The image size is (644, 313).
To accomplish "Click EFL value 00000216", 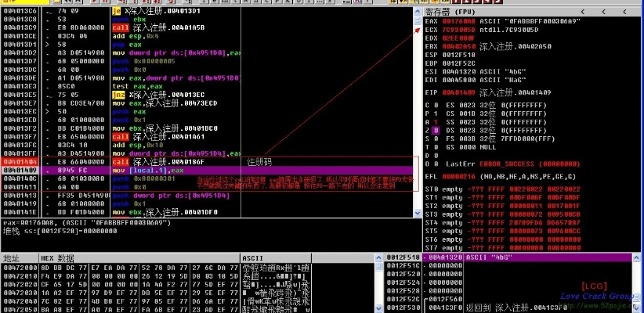I will pos(458,176).
